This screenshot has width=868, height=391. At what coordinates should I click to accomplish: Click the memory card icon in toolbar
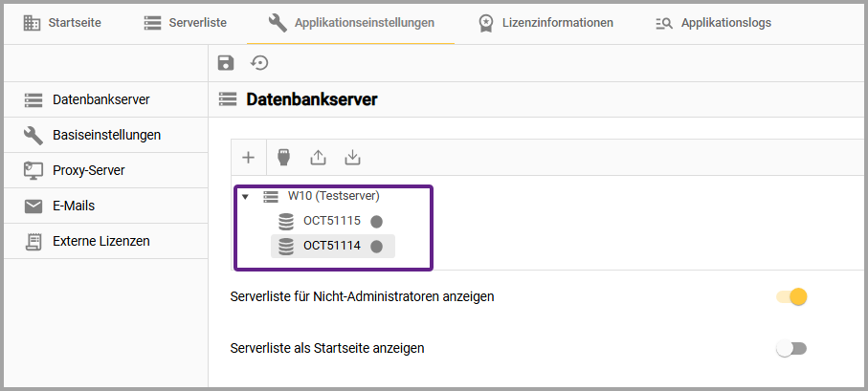point(283,157)
